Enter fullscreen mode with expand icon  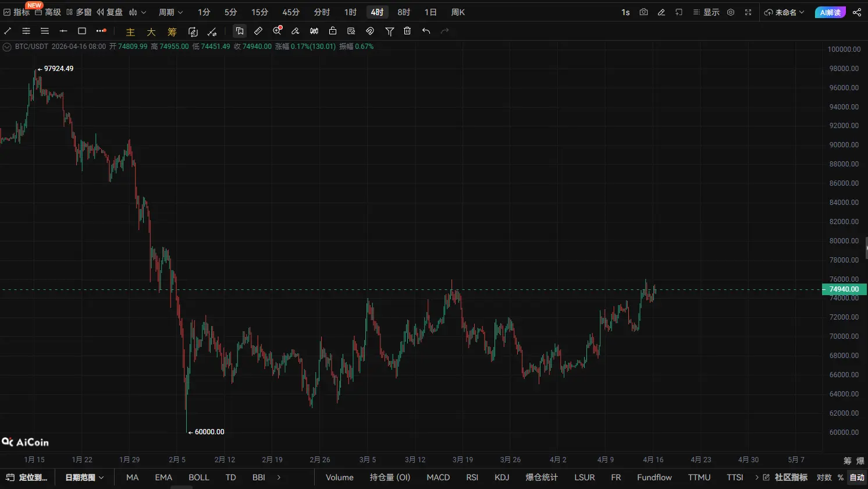tap(748, 12)
